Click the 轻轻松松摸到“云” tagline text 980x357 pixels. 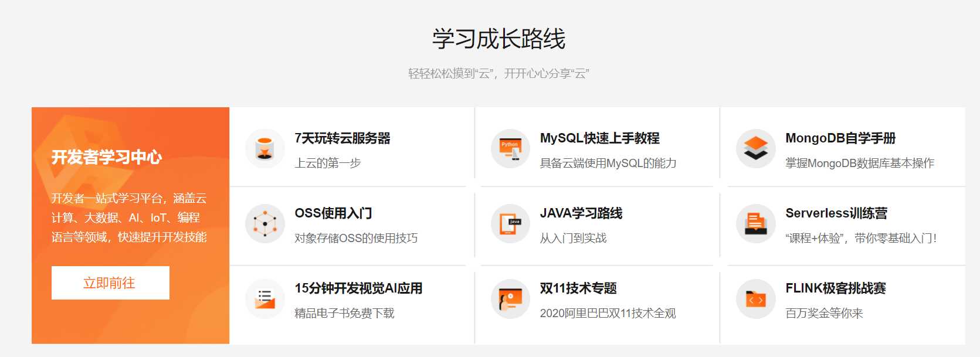499,73
